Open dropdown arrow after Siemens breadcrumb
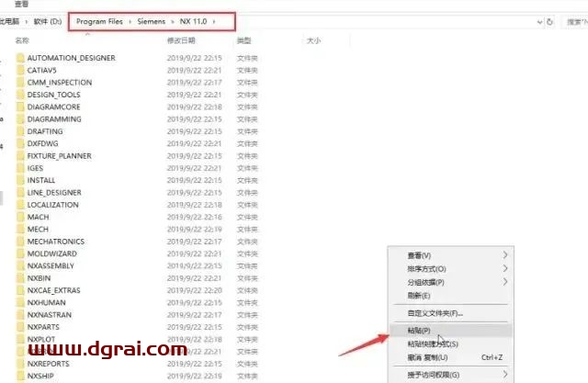Screen dimensions: 588x383 point(173,22)
